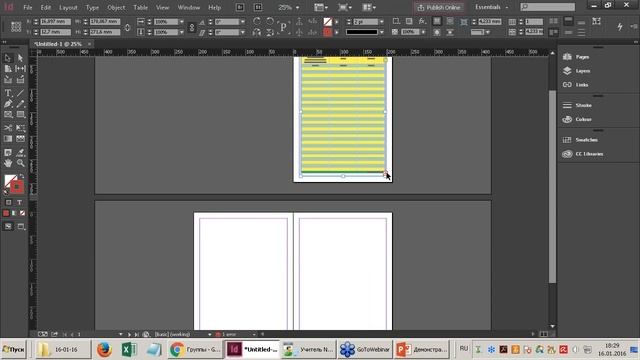Open the Window menu
The width and height of the screenshot is (640, 360).
click(x=189, y=7)
